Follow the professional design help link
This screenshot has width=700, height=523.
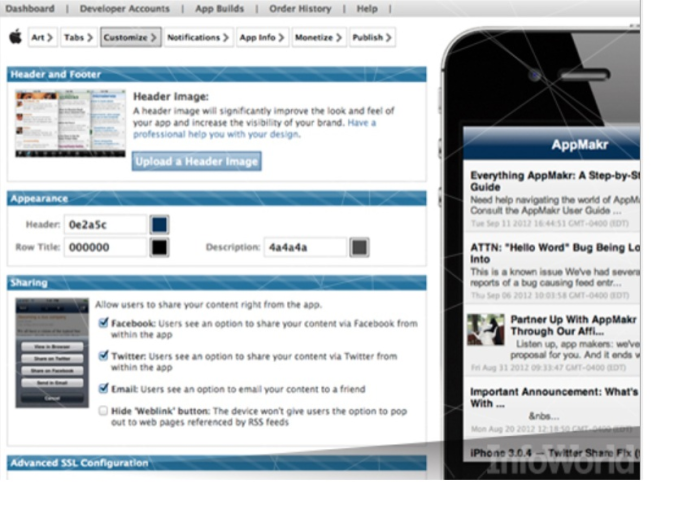pyautogui.click(x=254, y=129)
